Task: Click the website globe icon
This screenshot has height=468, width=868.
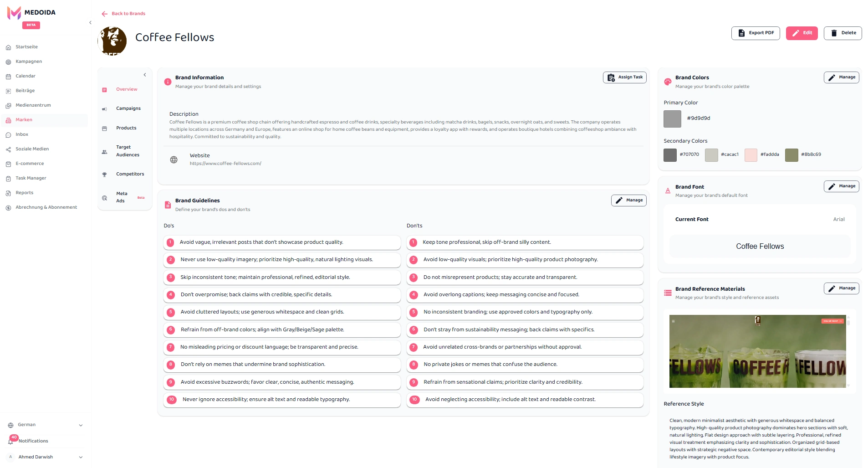Action: 174,160
